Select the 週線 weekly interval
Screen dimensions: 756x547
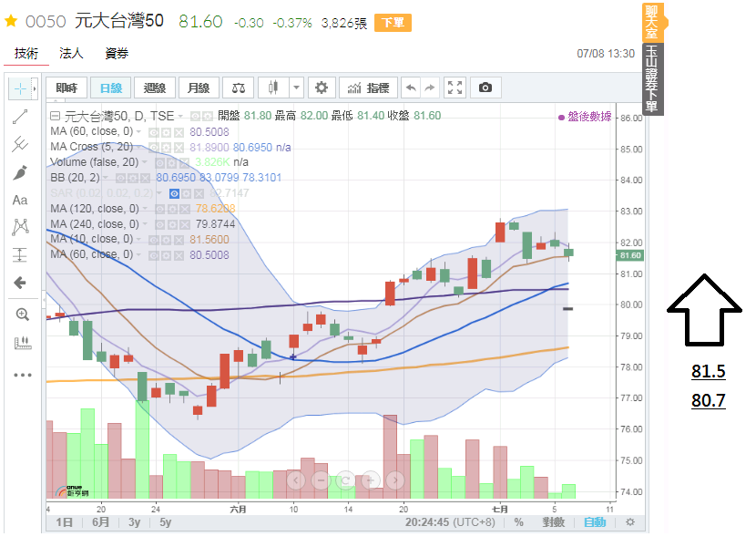(155, 88)
